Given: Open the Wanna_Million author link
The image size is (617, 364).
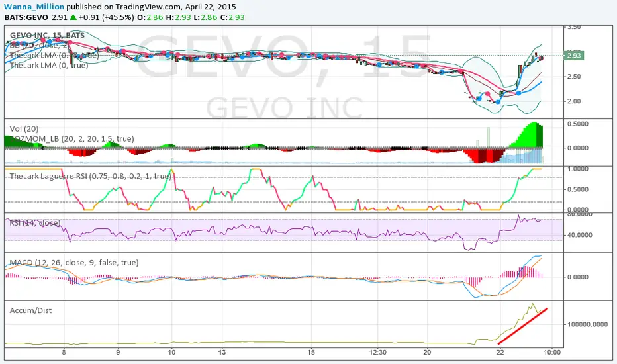Looking at the screenshot, I should (34, 7).
